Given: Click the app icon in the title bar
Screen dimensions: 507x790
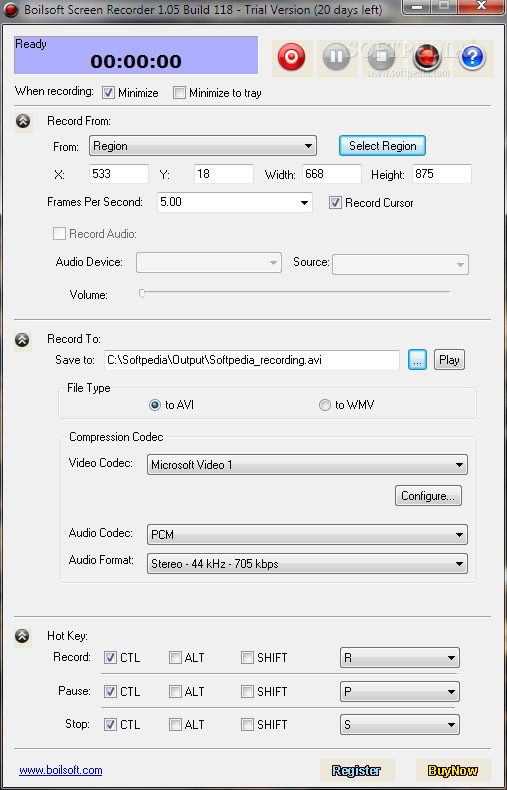Looking at the screenshot, I should point(9,9).
